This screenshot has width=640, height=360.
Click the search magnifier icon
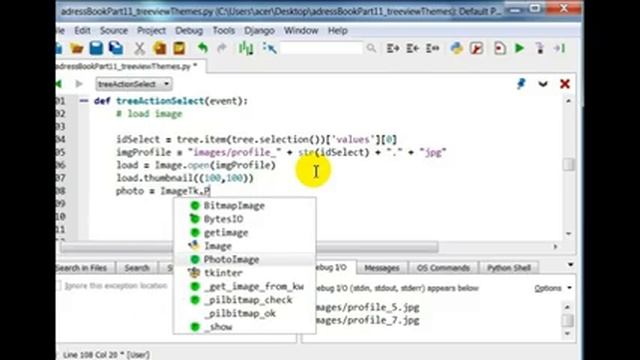pyautogui.click(x=371, y=48)
